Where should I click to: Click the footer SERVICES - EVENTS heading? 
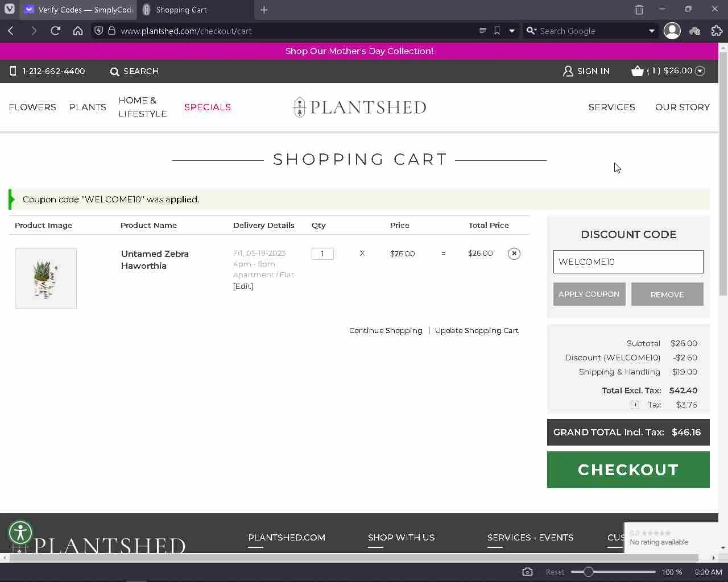click(530, 537)
